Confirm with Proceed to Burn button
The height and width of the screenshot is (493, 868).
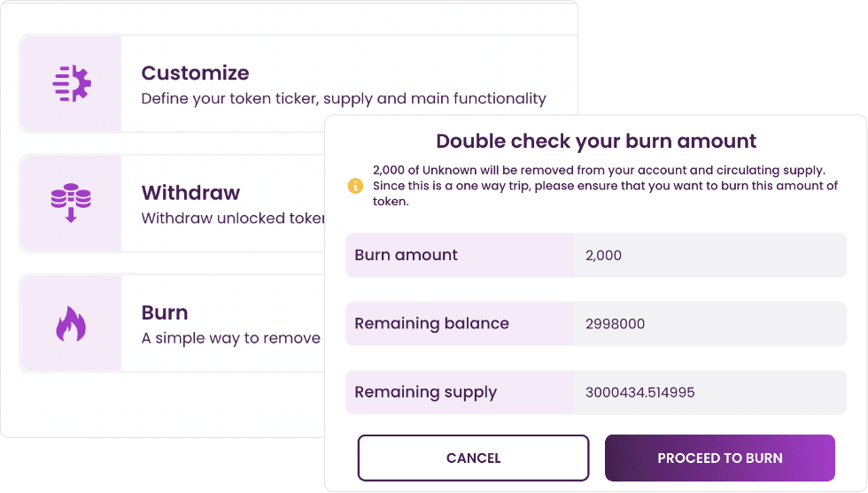[719, 458]
